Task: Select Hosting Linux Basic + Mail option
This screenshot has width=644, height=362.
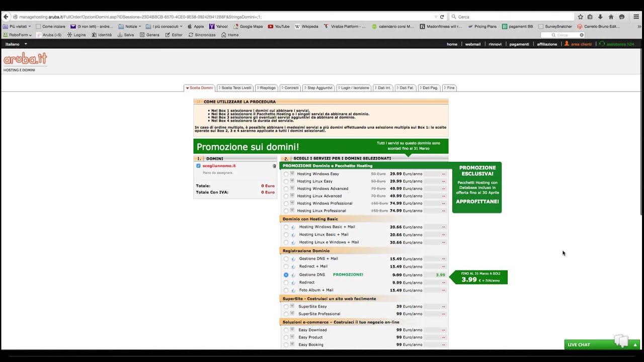Action: pyautogui.click(x=286, y=235)
